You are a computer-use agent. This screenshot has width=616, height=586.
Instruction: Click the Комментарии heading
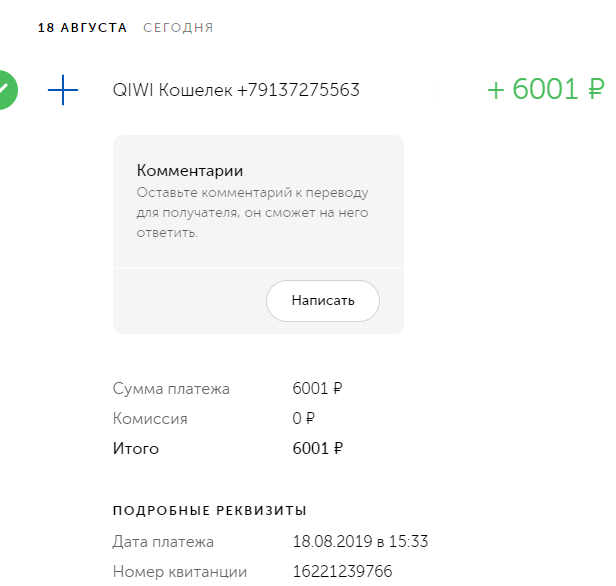click(x=190, y=170)
